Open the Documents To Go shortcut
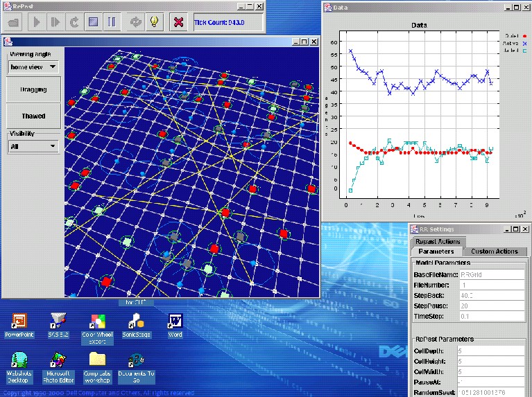The image size is (532, 397). pyautogui.click(x=137, y=367)
